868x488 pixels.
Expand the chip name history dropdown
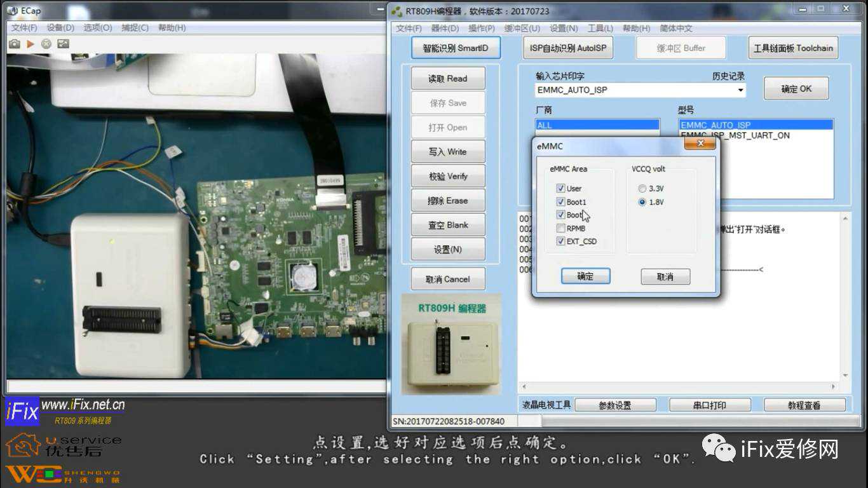tap(740, 90)
